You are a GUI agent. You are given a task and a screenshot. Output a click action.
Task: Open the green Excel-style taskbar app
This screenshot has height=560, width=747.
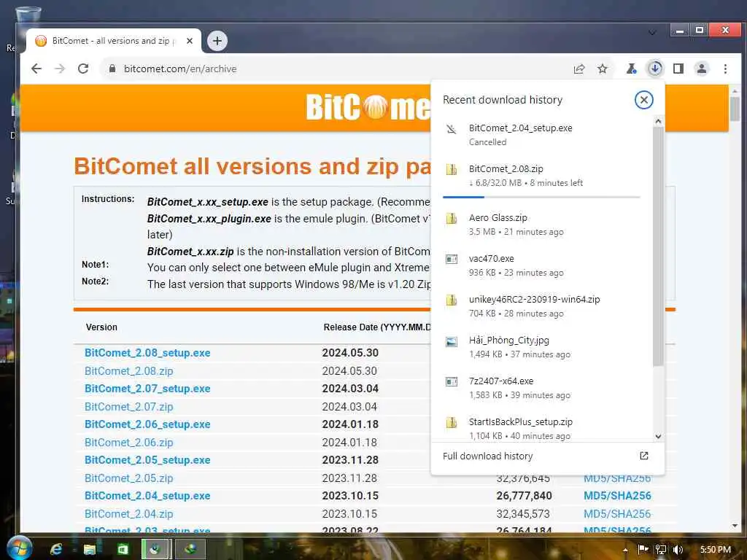pos(123,549)
